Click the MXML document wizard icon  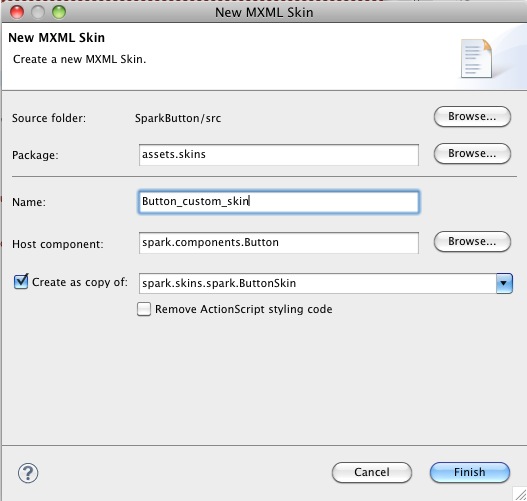click(x=477, y=58)
